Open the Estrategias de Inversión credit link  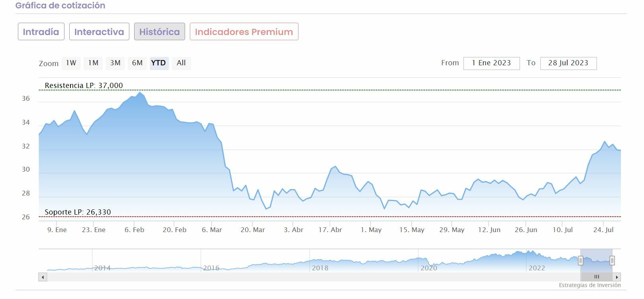(589, 285)
